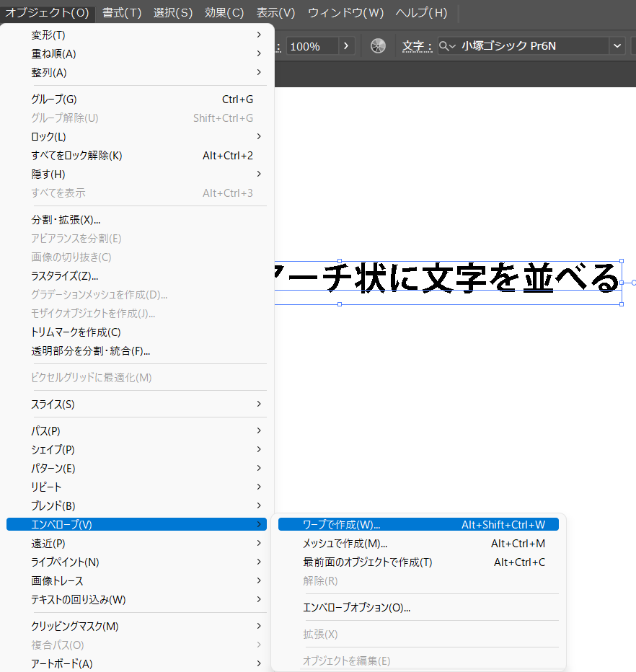
Task: Click the top-center bounding box handle of text
Action: [340, 260]
